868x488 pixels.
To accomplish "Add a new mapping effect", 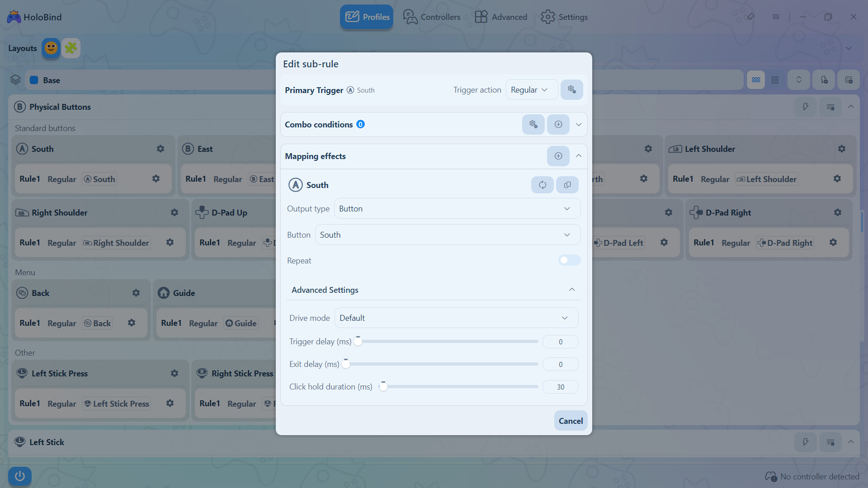I will [558, 156].
